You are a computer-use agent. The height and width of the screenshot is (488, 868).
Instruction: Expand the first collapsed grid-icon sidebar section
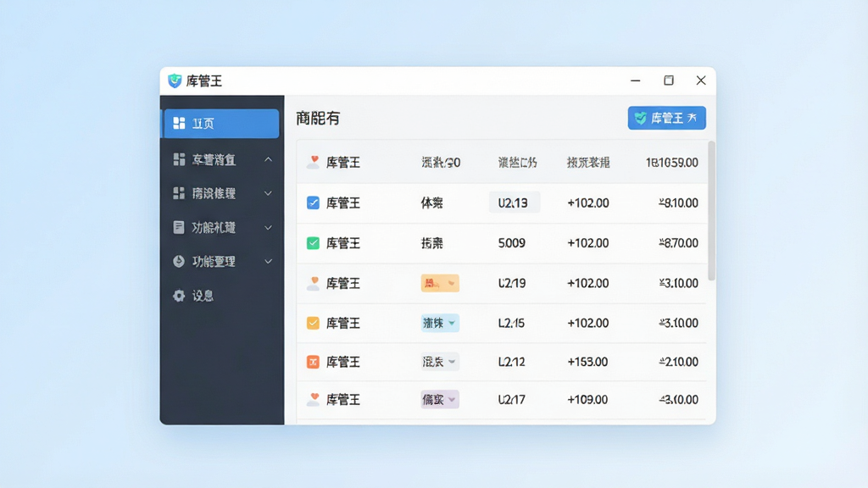[x=268, y=193]
